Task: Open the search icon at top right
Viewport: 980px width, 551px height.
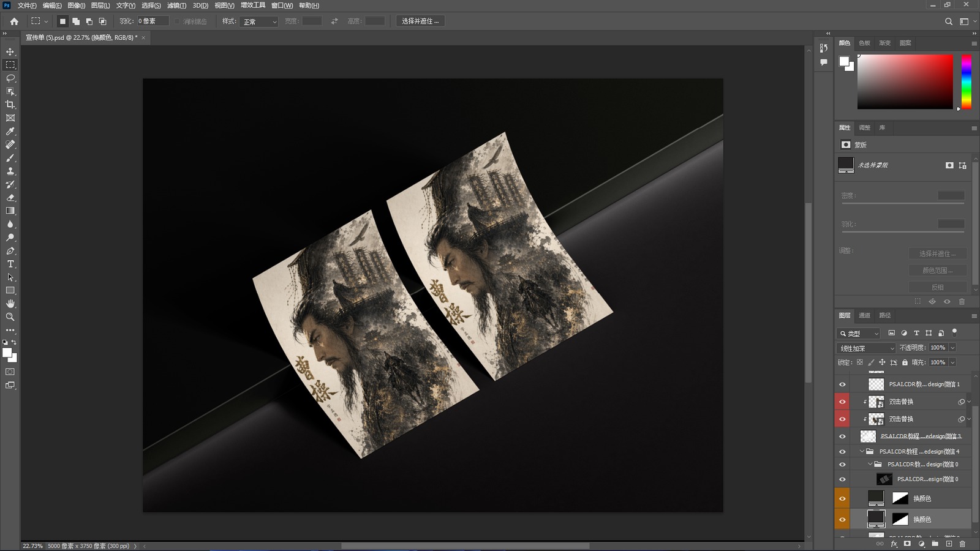Action: click(x=949, y=21)
